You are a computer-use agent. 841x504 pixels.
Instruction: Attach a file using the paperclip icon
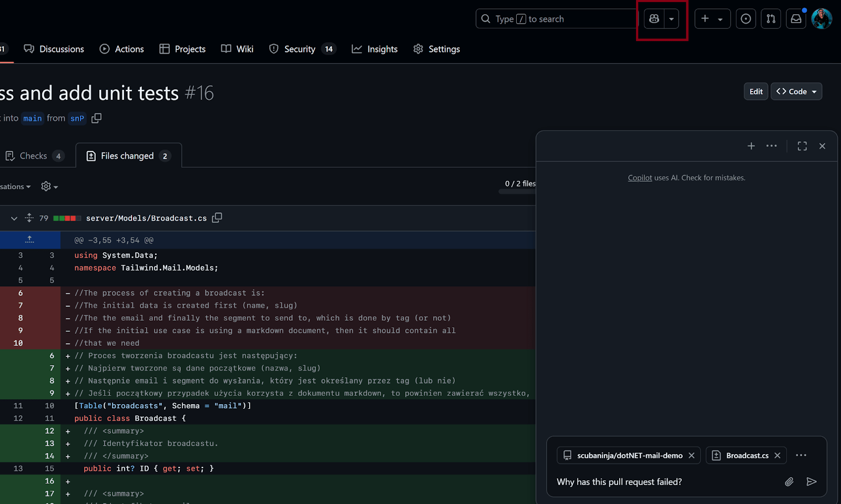pos(788,481)
